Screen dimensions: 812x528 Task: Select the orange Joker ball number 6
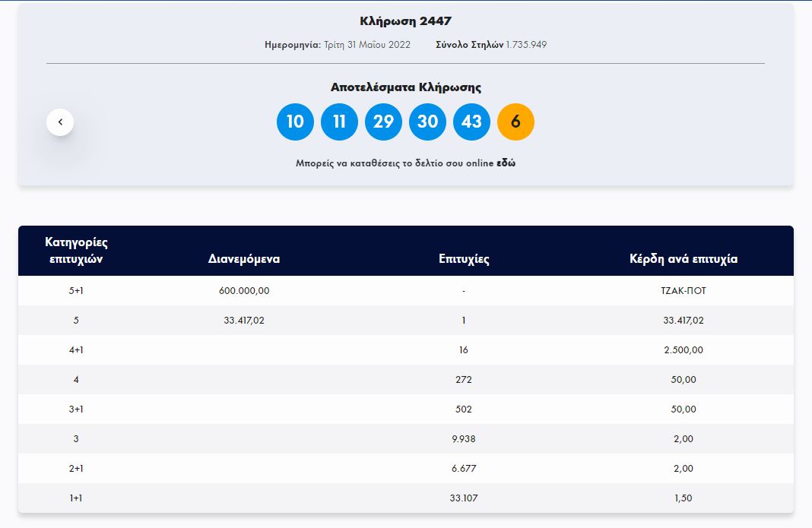pos(515,122)
